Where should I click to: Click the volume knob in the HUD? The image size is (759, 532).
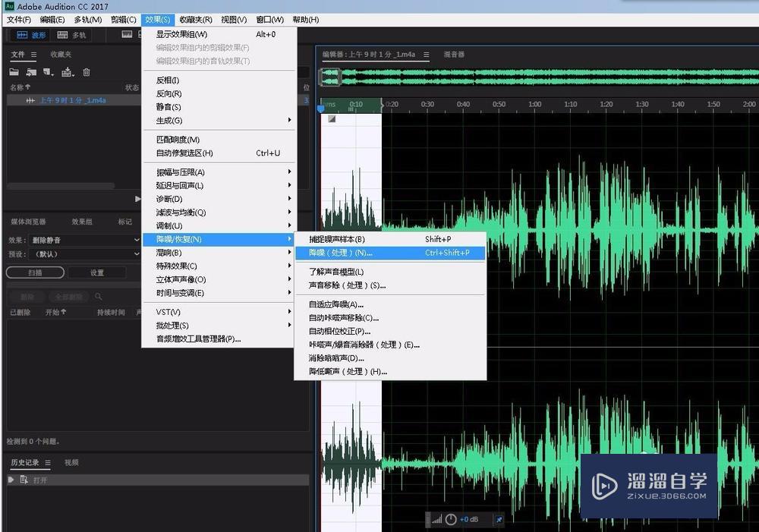click(451, 519)
